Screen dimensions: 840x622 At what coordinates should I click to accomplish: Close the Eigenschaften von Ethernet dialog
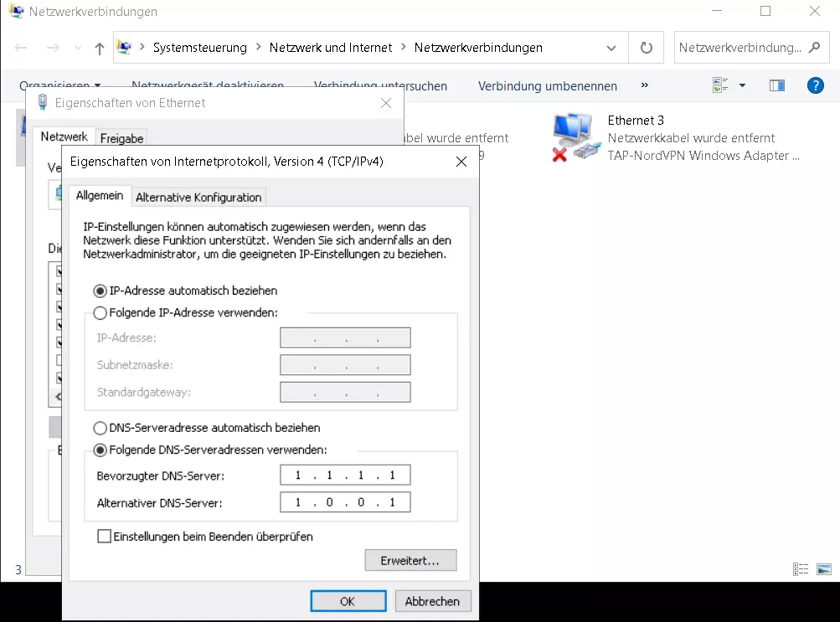386,103
